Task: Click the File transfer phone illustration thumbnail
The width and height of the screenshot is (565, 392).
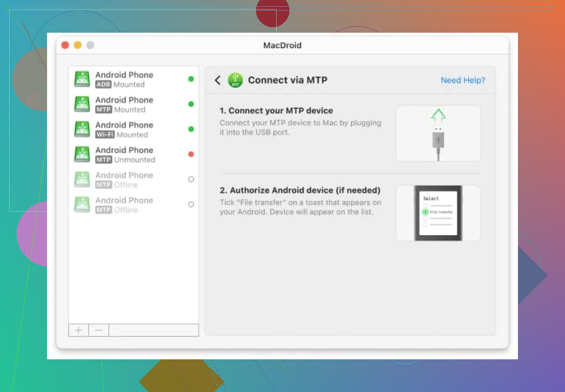Action: click(438, 213)
